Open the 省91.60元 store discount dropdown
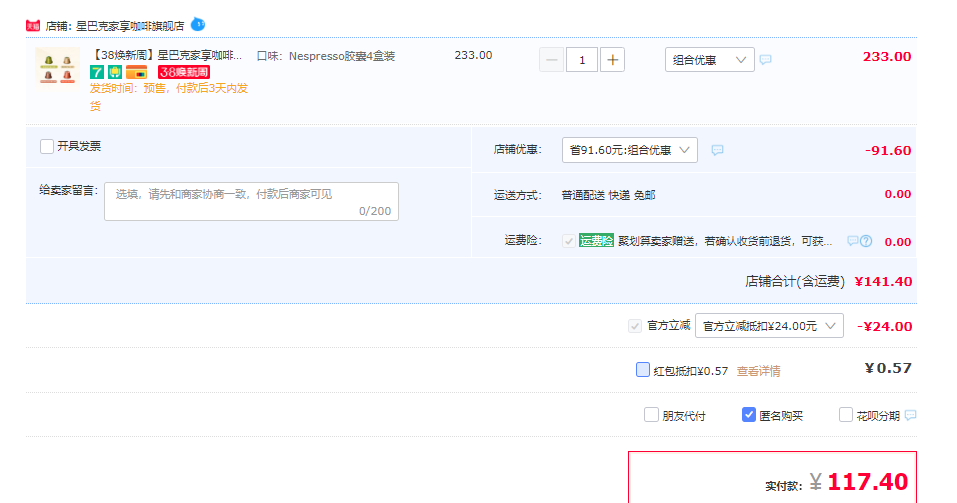The image size is (957, 503). (629, 150)
